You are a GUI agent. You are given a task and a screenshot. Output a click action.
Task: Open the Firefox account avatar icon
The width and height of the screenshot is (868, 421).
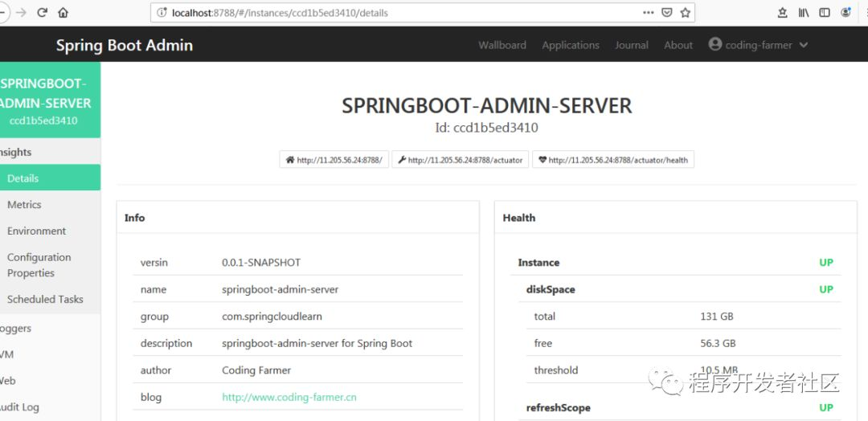click(845, 12)
